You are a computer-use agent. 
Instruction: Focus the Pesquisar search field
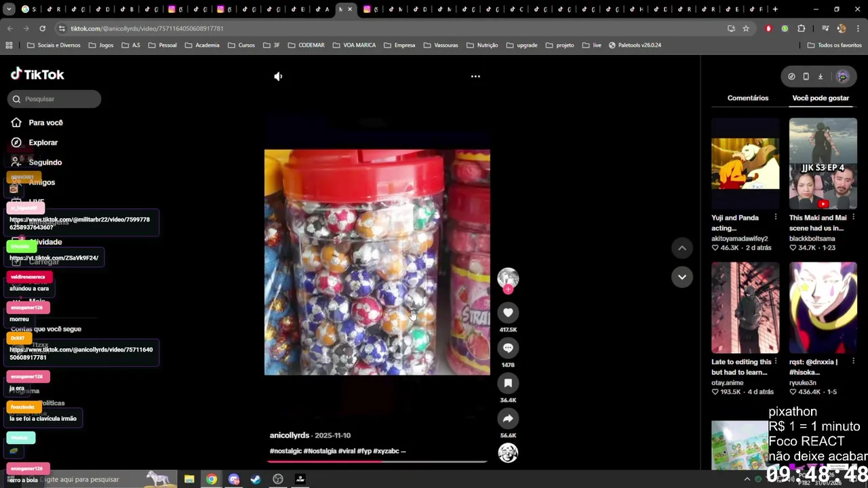56,99
